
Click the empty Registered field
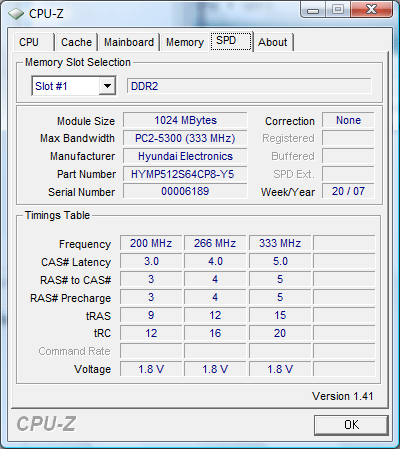click(348, 138)
